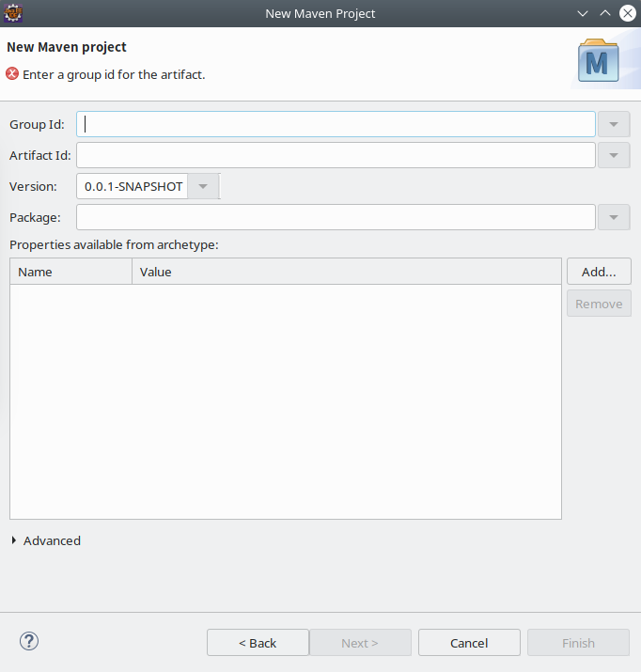
Task: Click the Next > button
Action: tap(360, 643)
